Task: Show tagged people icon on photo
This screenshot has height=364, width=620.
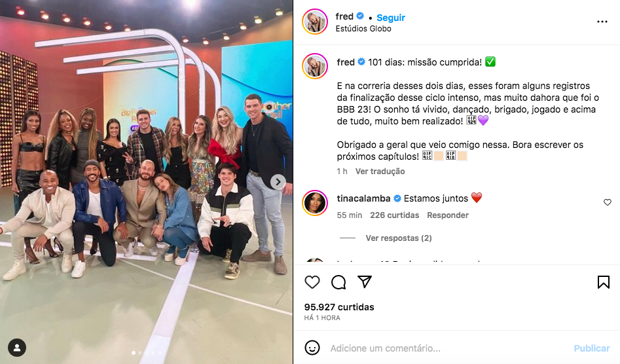Action: click(17, 348)
